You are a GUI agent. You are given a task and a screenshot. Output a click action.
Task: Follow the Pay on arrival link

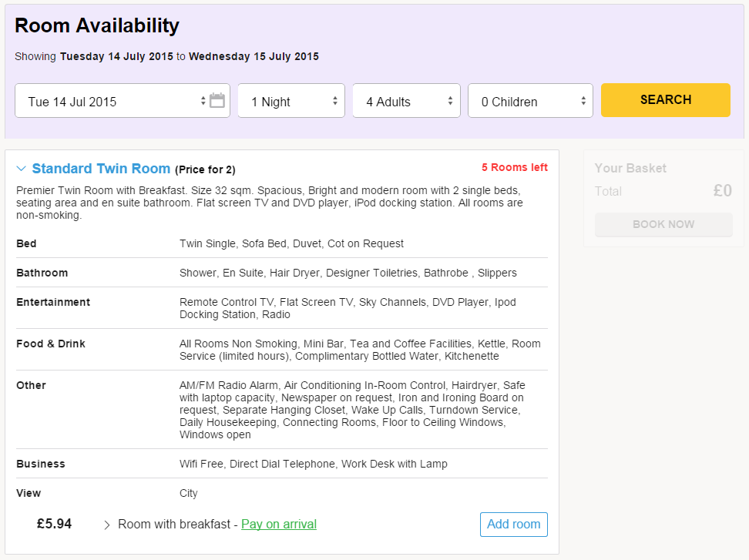[279, 525]
